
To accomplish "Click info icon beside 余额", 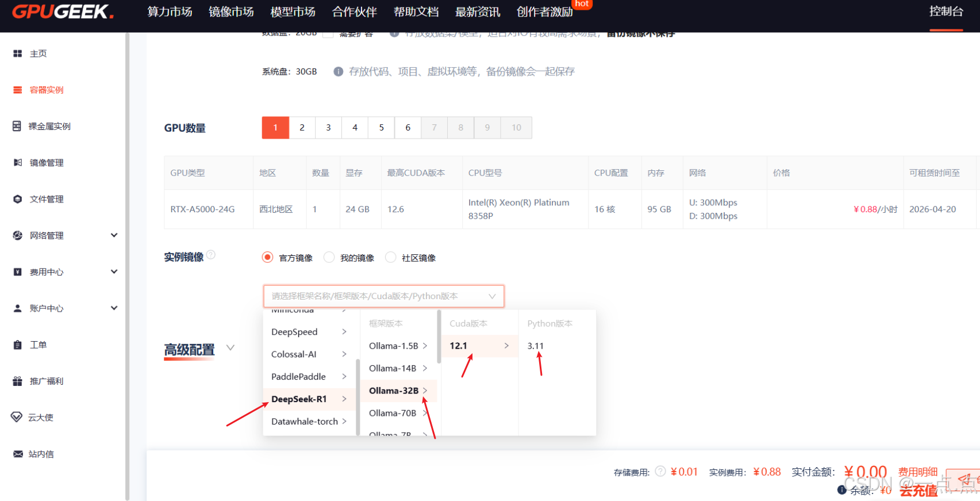I will [842, 489].
